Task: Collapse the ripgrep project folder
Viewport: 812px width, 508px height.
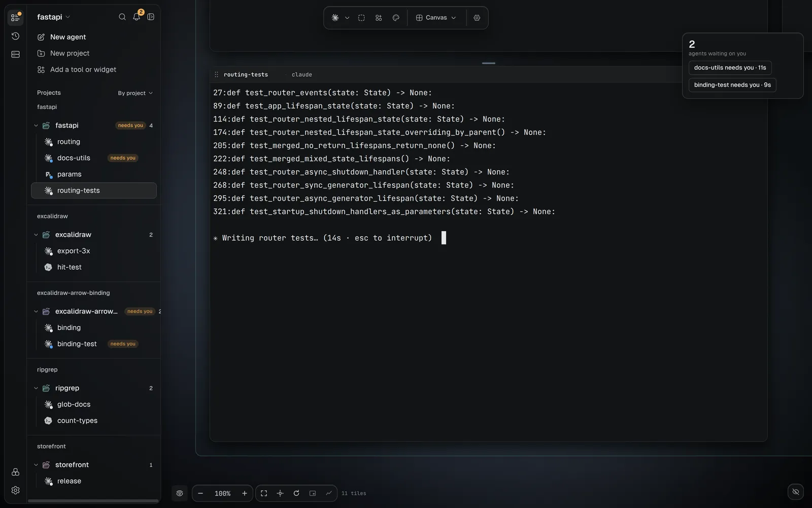Action: 36,388
